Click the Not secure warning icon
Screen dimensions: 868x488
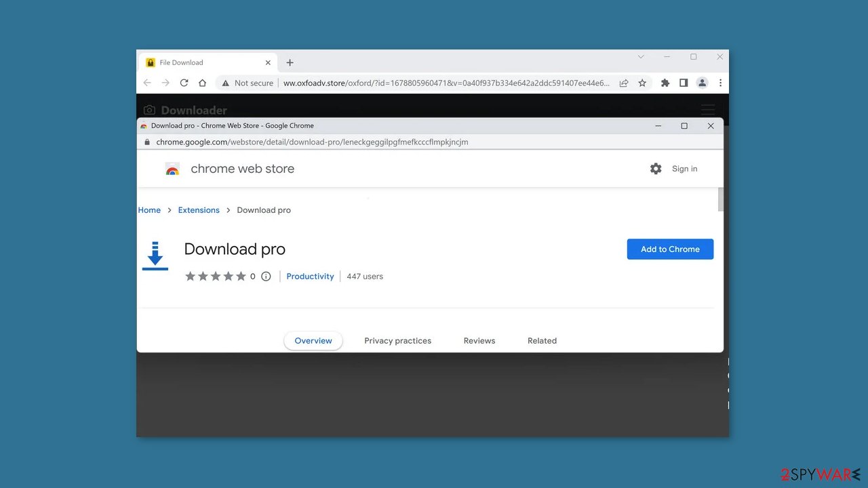tap(225, 83)
